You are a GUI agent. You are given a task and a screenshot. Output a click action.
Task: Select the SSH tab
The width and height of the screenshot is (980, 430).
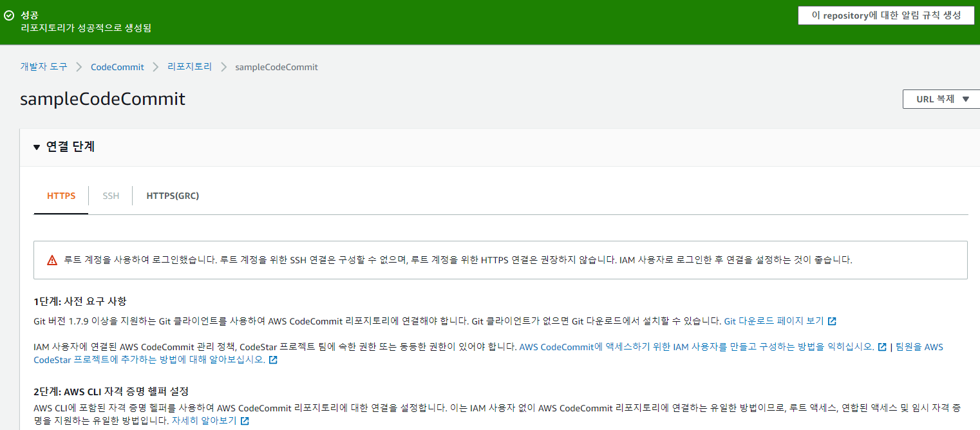111,196
